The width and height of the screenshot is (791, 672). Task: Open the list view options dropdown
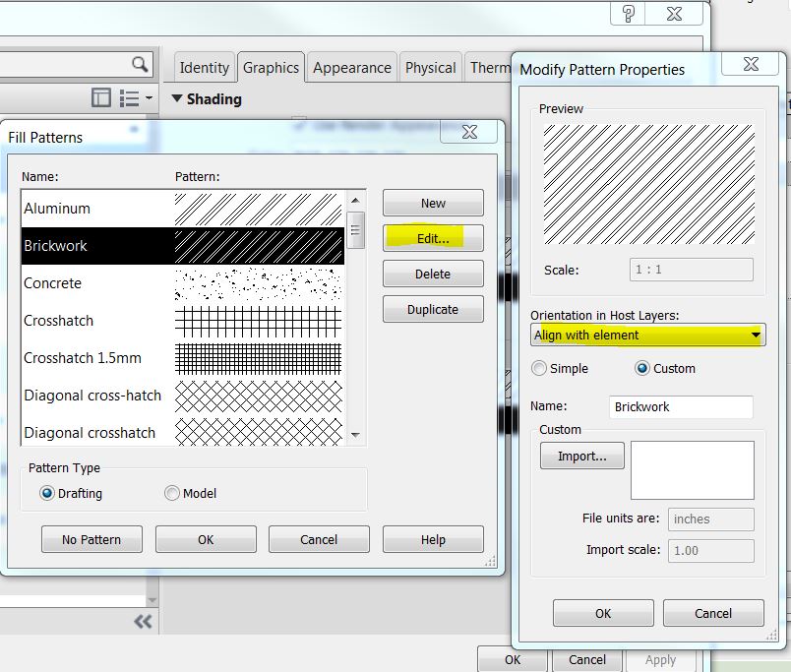pos(136,97)
